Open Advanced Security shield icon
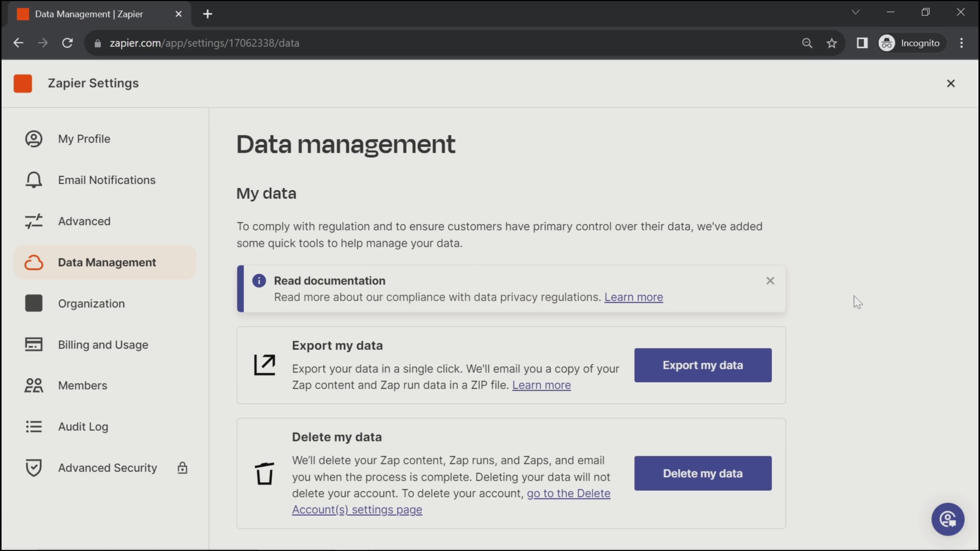The image size is (980, 551). tap(33, 468)
